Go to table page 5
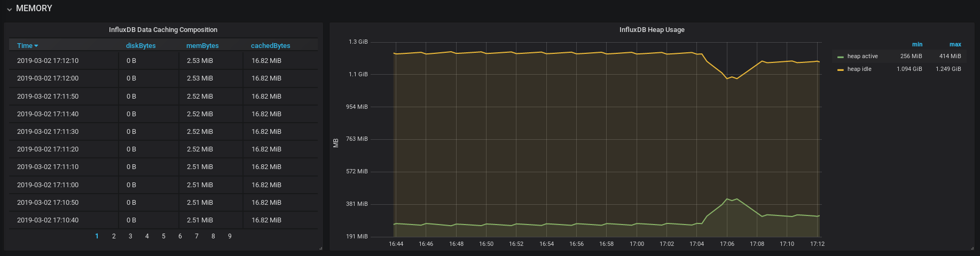The width and height of the screenshot is (980, 256). coord(163,236)
